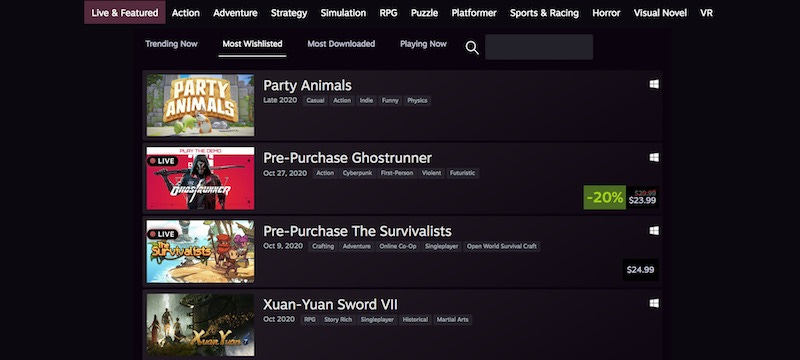Click the Cyberpunk tag
The image size is (800, 360).
coord(357,173)
